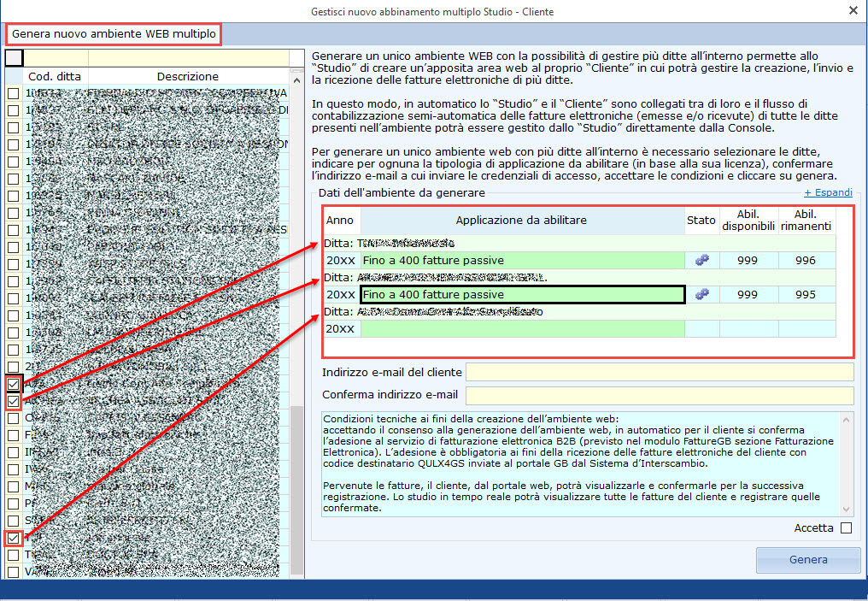Image resolution: width=868 pixels, height=601 pixels.
Task: Check the PINNA GIOVANNI company checkbox
Action: pos(14,213)
